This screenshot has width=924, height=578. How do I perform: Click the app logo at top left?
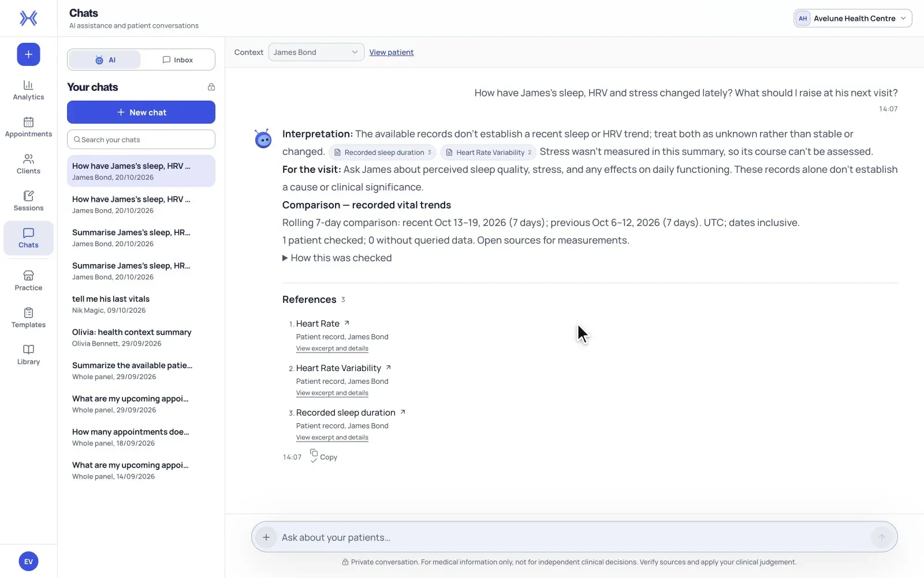pyautogui.click(x=28, y=18)
